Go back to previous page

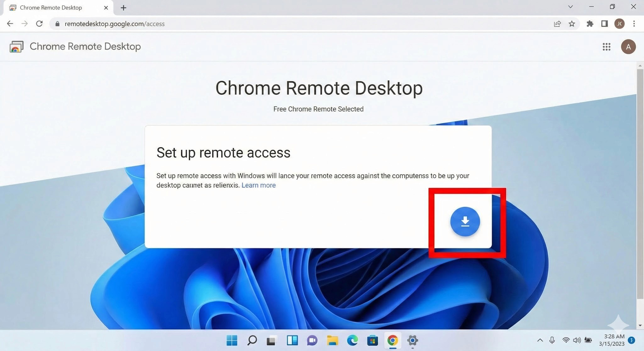point(10,24)
